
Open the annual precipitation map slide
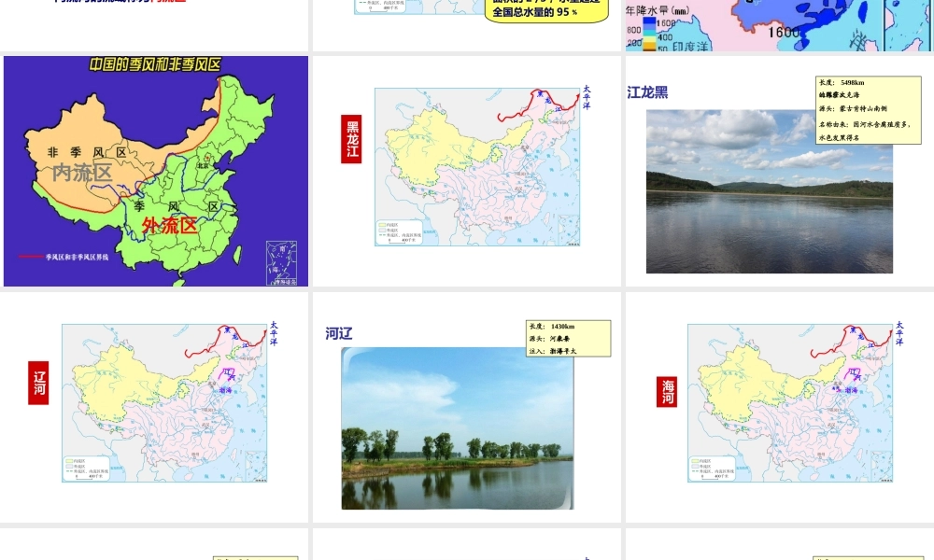(779, 25)
